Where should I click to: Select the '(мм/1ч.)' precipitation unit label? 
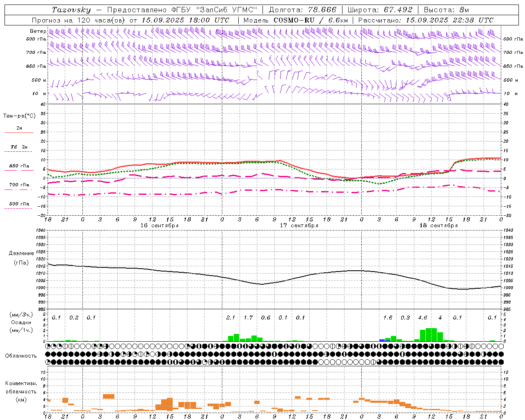(21, 330)
